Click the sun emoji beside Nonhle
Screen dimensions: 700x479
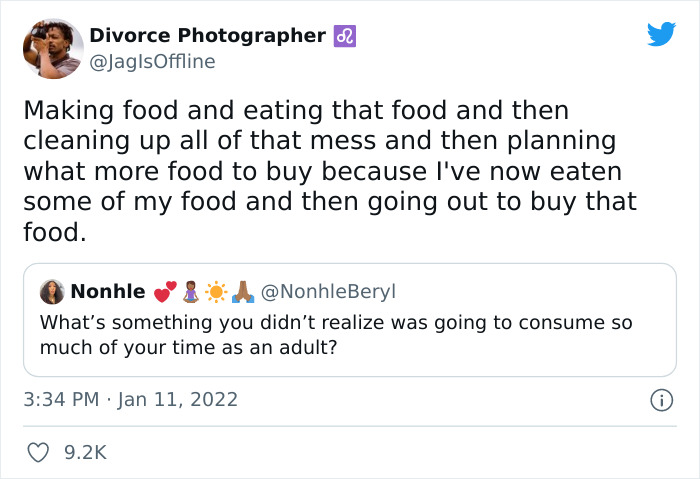pyautogui.click(x=215, y=292)
